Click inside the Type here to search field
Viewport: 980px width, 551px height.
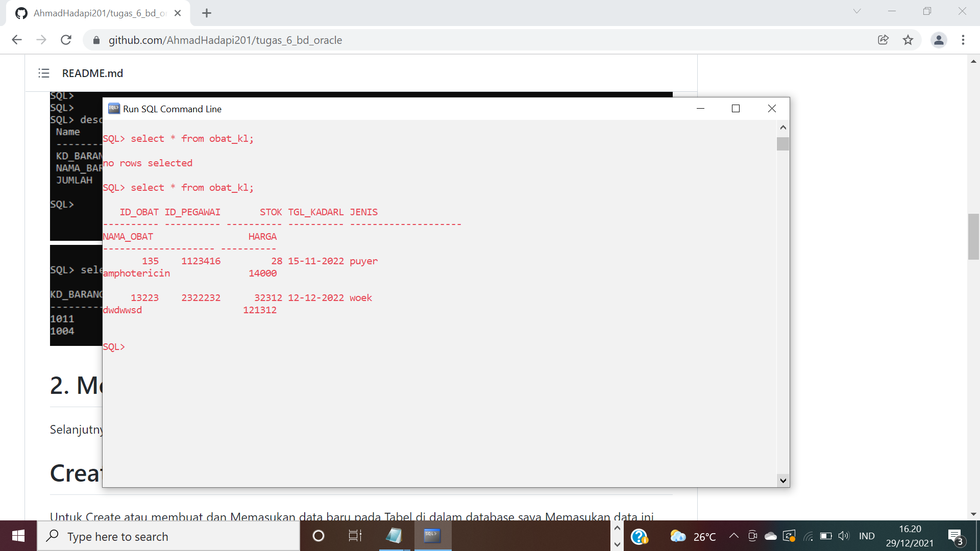pos(168,536)
